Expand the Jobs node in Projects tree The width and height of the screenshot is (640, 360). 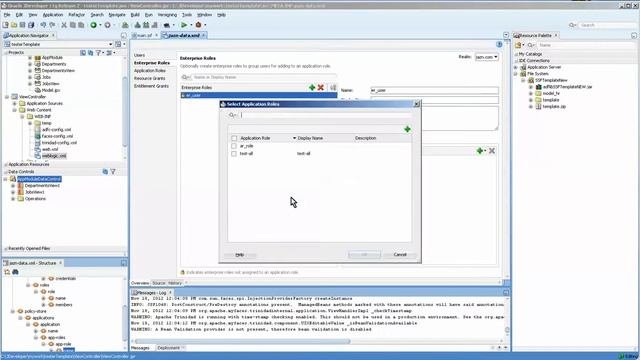pos(30,77)
